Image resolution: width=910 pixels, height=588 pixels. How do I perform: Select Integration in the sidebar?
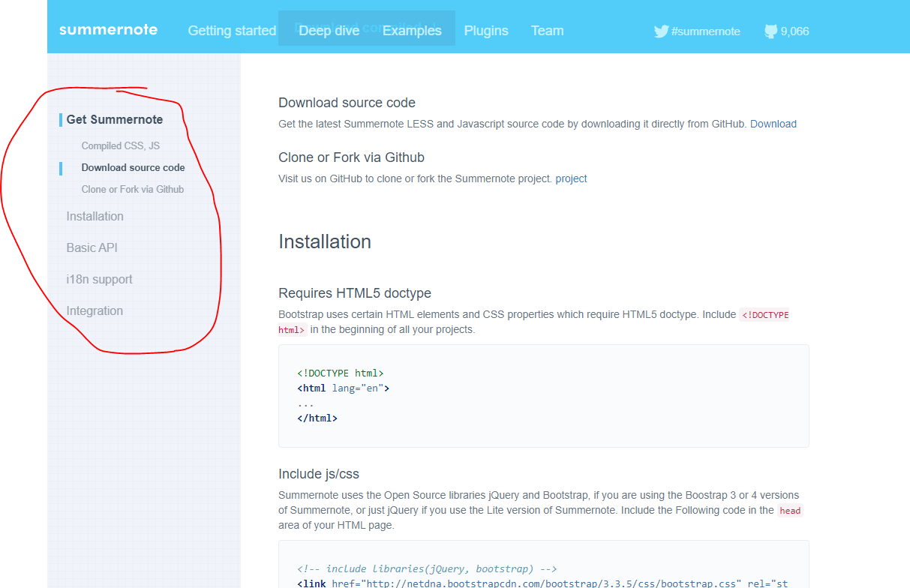point(95,310)
